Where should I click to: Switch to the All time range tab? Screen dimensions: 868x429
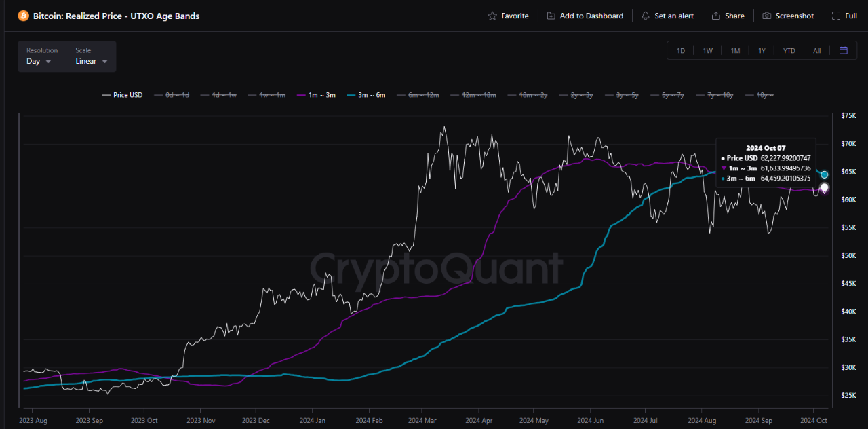click(x=816, y=50)
